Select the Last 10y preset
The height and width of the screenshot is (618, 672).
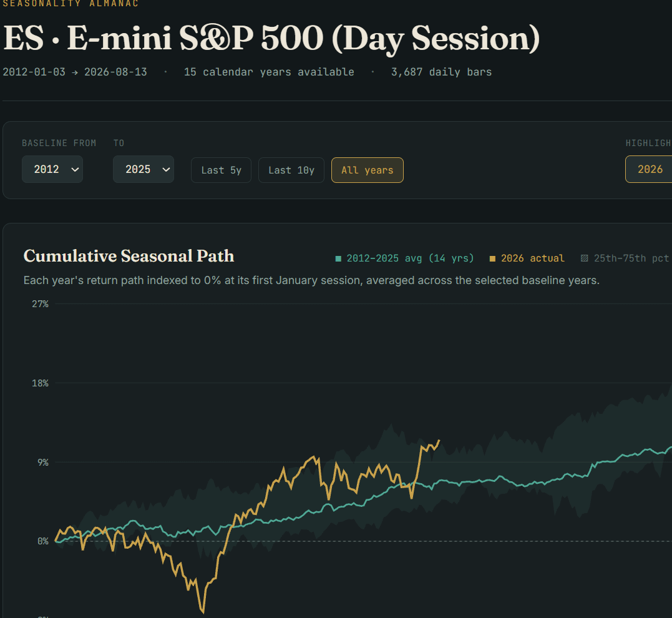pyautogui.click(x=291, y=170)
